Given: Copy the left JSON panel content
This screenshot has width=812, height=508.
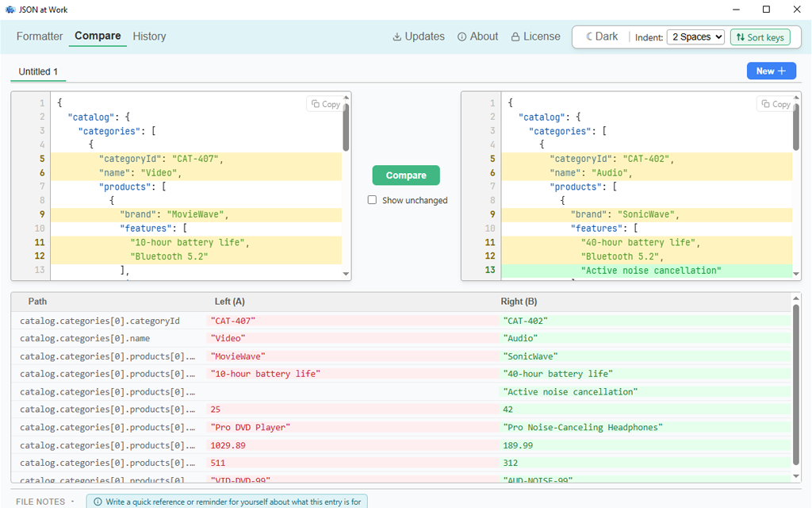Looking at the screenshot, I should click(326, 104).
